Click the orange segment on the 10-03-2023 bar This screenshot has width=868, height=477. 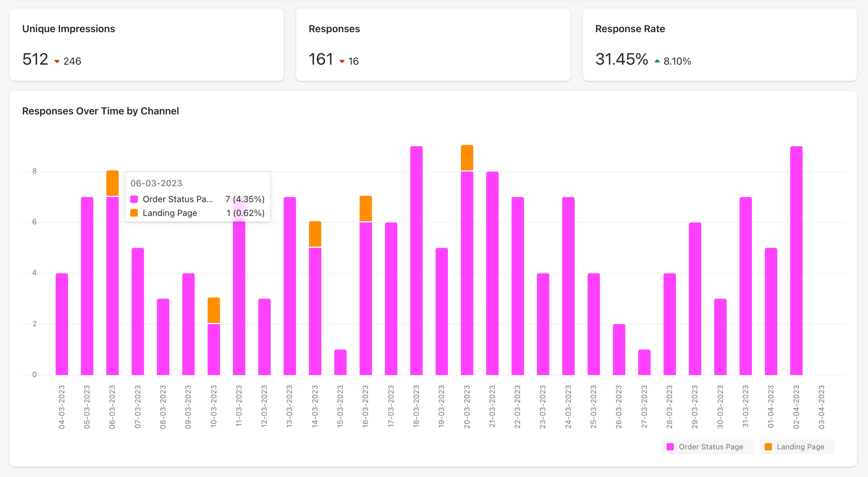pos(214,310)
